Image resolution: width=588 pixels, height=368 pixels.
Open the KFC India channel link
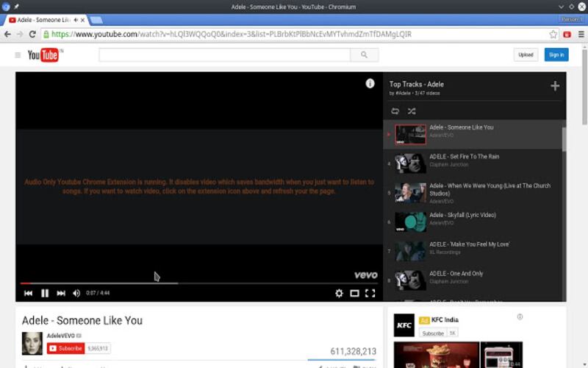tap(445, 320)
